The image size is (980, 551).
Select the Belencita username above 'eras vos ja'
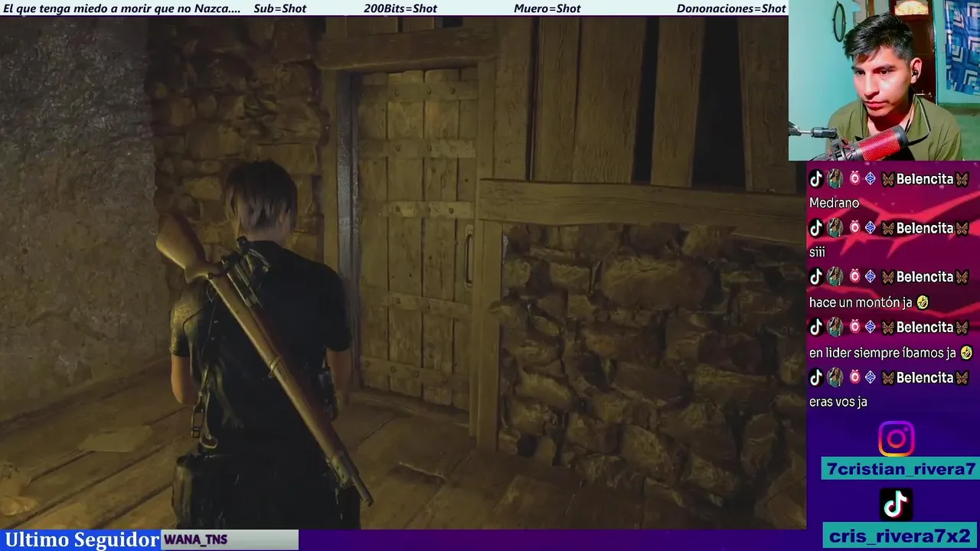tap(925, 377)
